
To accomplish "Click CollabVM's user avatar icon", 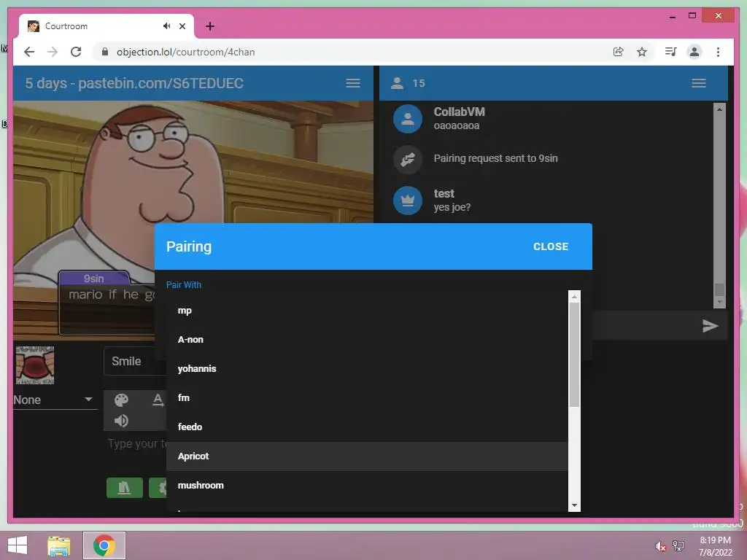I will (407, 119).
